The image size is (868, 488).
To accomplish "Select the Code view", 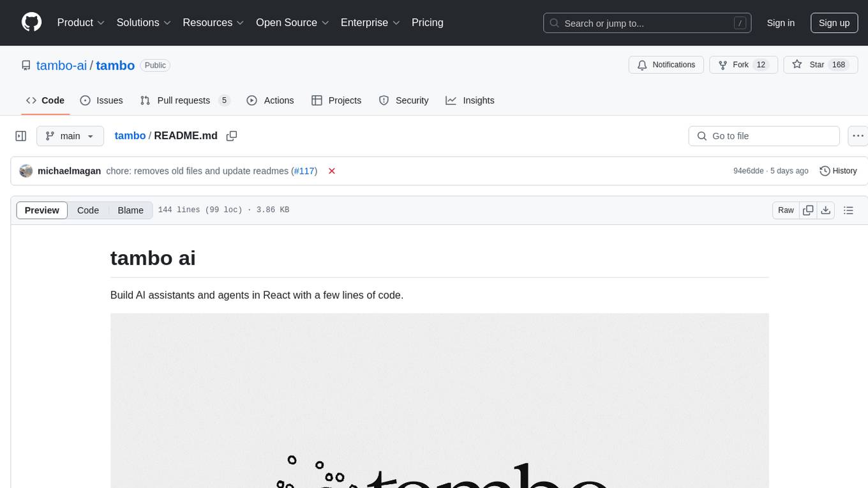I will (x=88, y=210).
